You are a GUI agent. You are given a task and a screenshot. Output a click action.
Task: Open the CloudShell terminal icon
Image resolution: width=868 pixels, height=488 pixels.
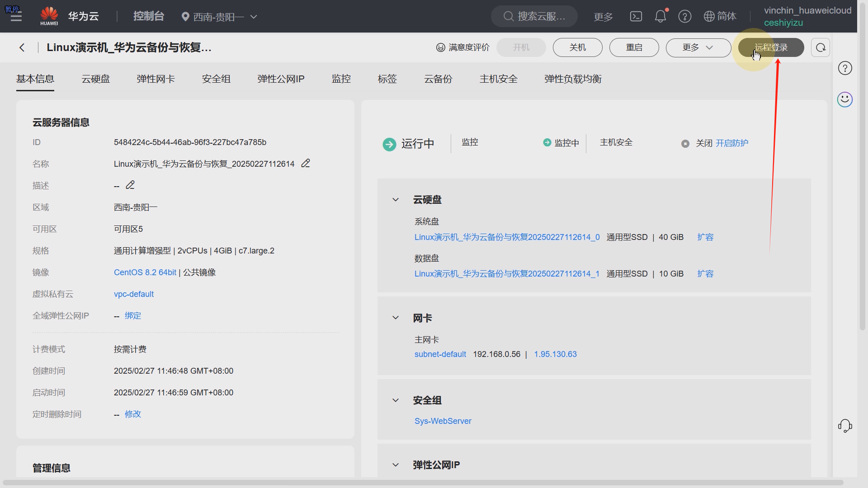point(636,17)
